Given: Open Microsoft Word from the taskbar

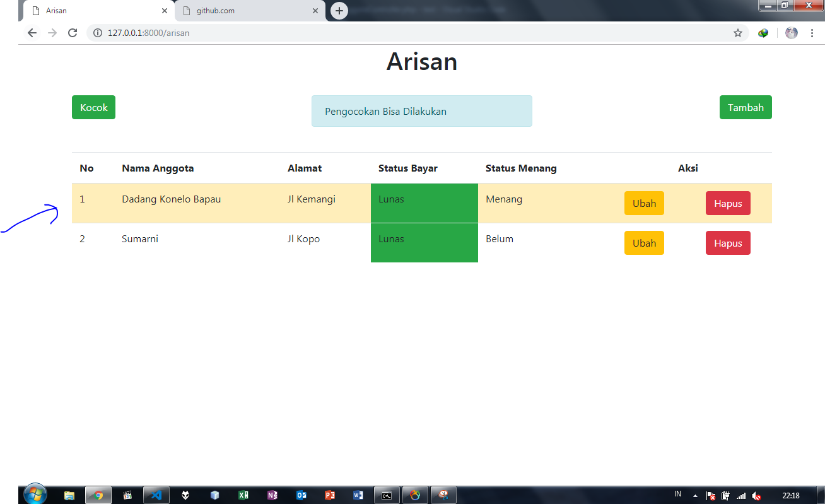Looking at the screenshot, I should coord(358,495).
